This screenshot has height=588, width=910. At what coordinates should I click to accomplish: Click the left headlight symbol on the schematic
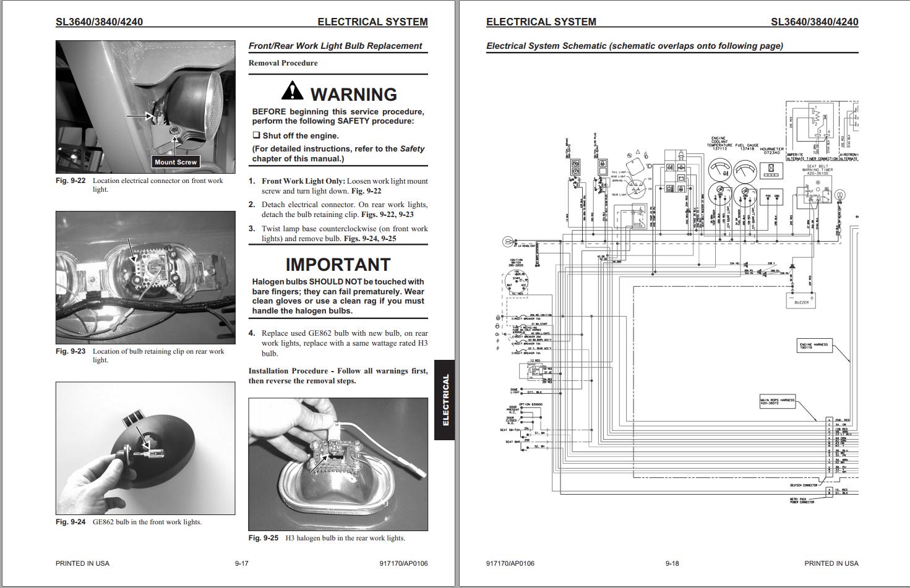[x=507, y=242]
